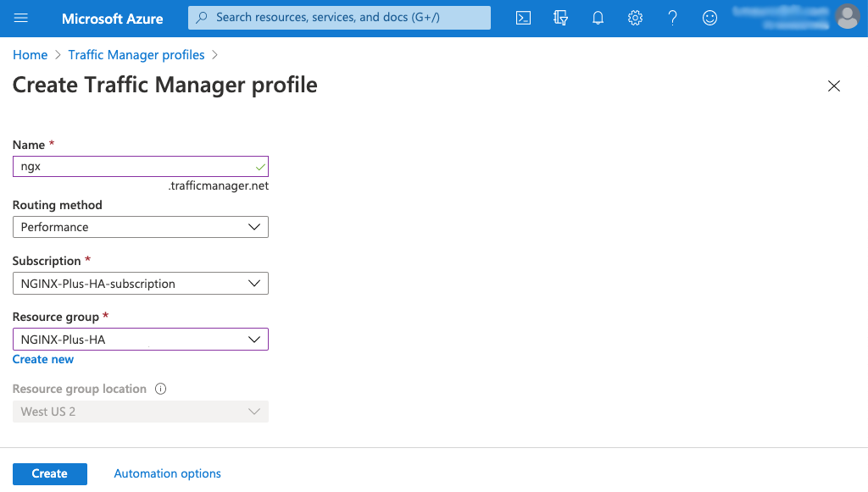The height and width of the screenshot is (492, 868).
Task: Open Directory and subscription filter
Action: (560, 19)
